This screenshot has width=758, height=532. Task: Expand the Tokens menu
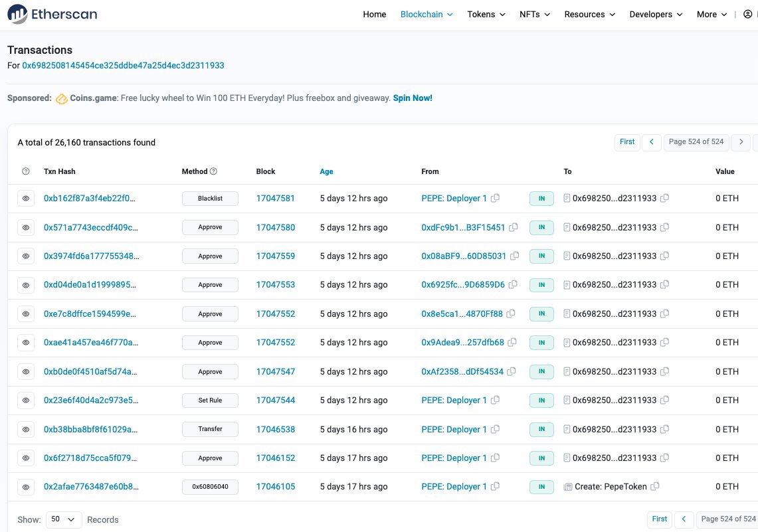486,15
